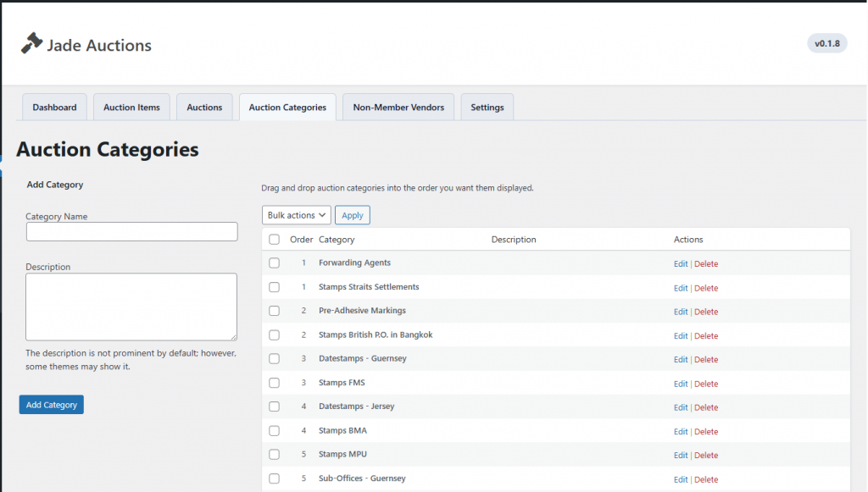Expand the Bulk actions dropdown
Viewport: 868px width, 492px height.
tap(297, 215)
